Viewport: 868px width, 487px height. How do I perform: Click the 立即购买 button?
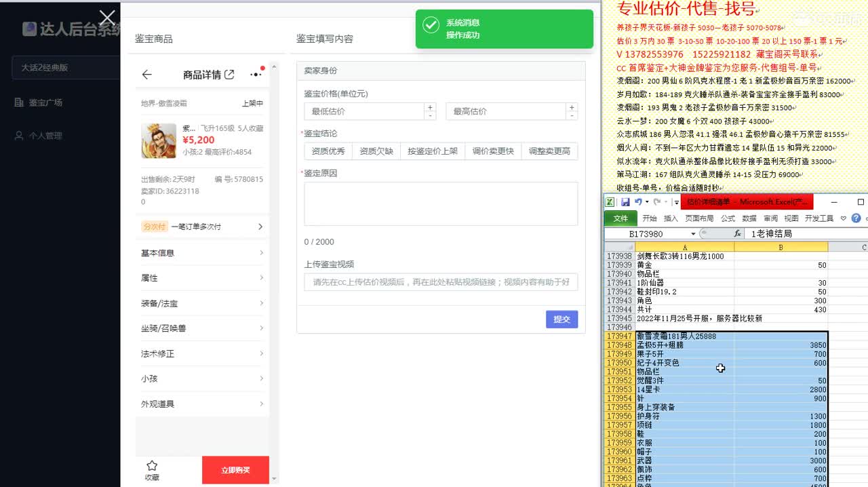click(235, 470)
